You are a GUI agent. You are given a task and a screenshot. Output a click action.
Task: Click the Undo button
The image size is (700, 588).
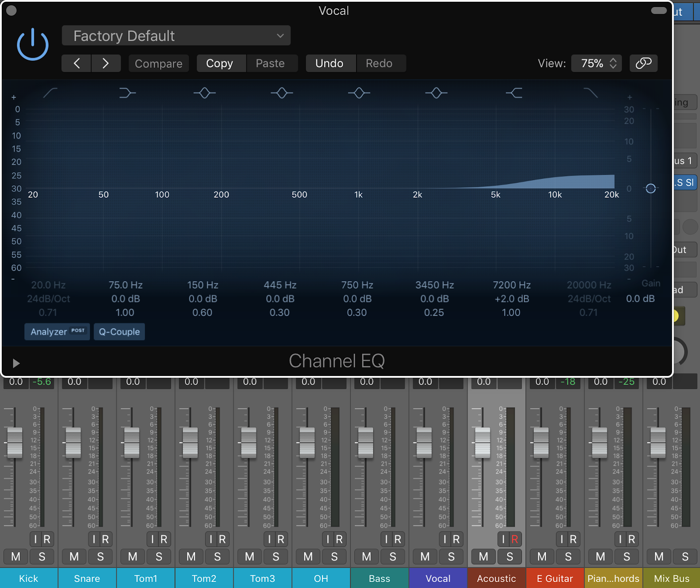coord(329,63)
